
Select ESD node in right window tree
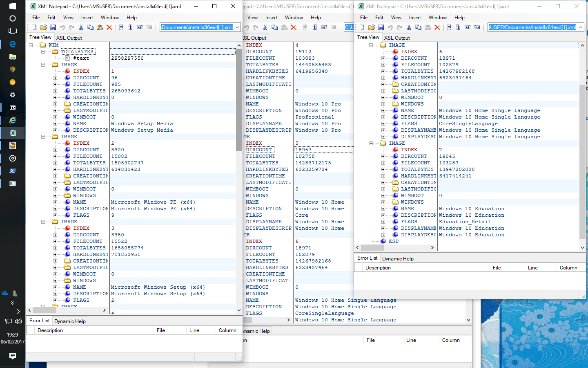pyautogui.click(x=394, y=241)
